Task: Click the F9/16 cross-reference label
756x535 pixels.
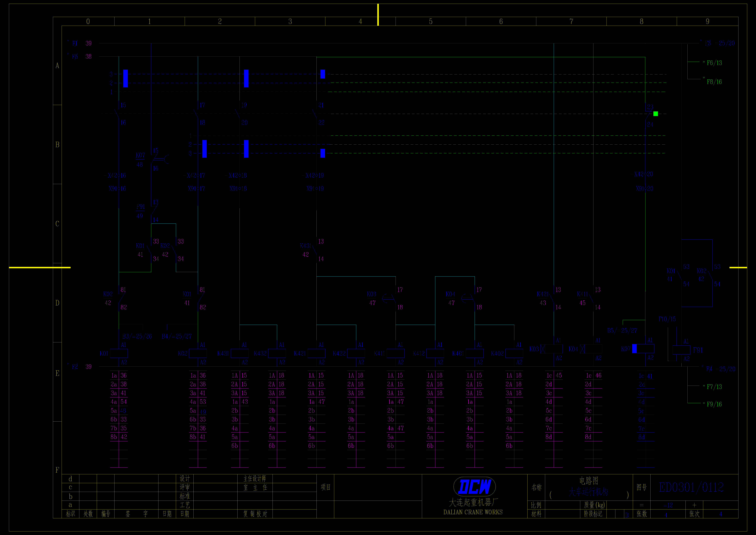Action: [x=714, y=404]
